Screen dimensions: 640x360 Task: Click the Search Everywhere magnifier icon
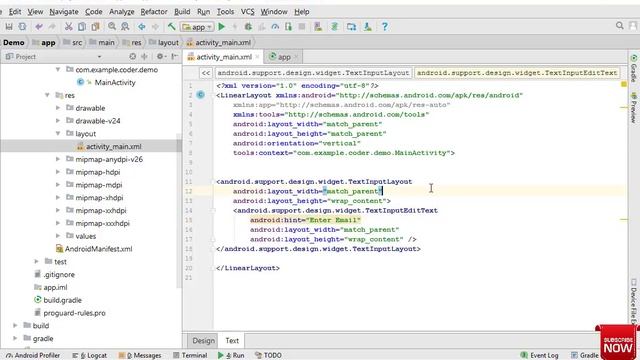pos(620,26)
